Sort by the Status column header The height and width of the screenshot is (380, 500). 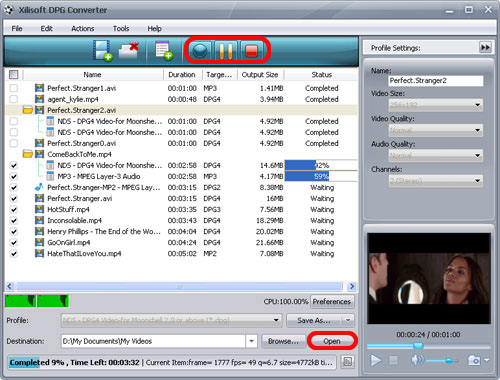coord(321,75)
